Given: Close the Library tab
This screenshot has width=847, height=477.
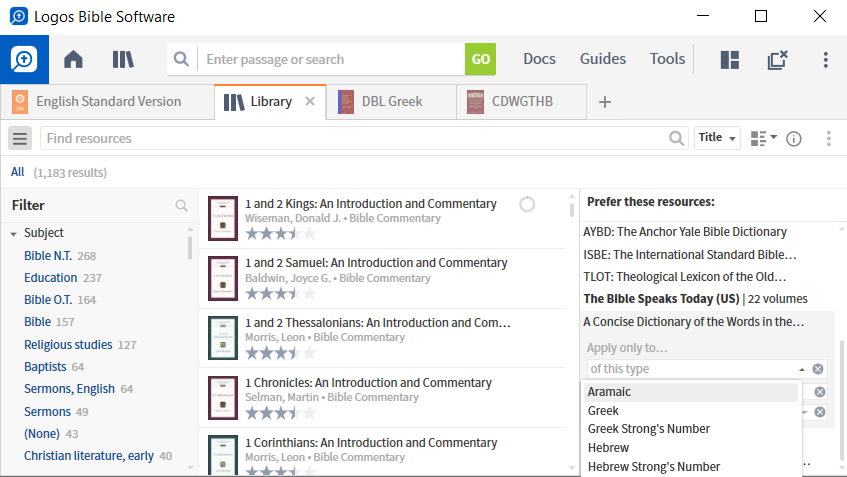Looking at the screenshot, I should (310, 101).
